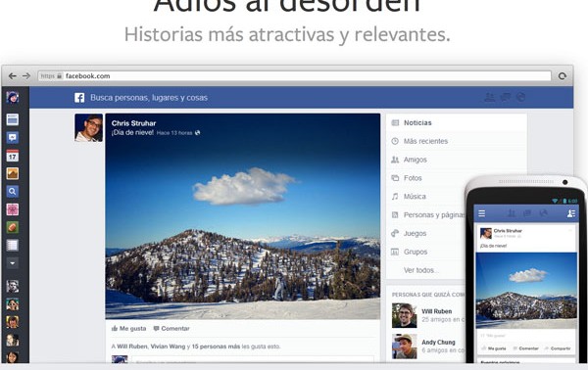Screen dimensions: 588x370
Task: Open the messages icon in left sidebar
Action: (x=13, y=137)
